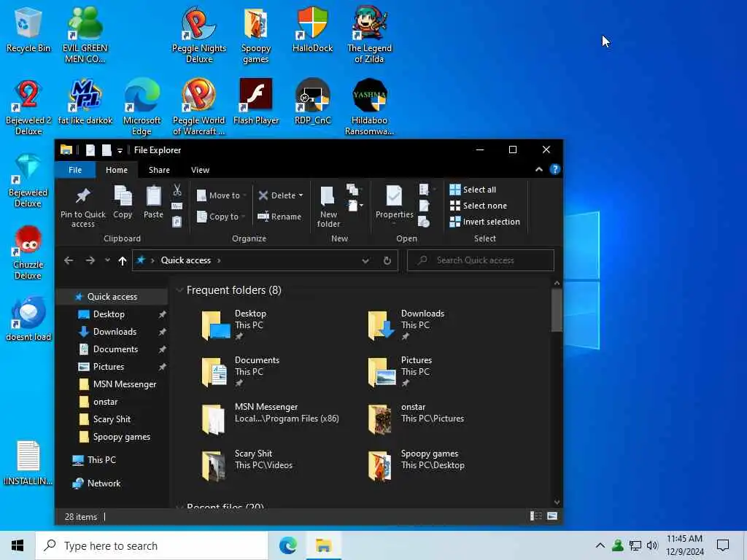The image size is (747, 560).
Task: Open Customize Quick Access Toolbar dropdown
Action: click(120, 150)
